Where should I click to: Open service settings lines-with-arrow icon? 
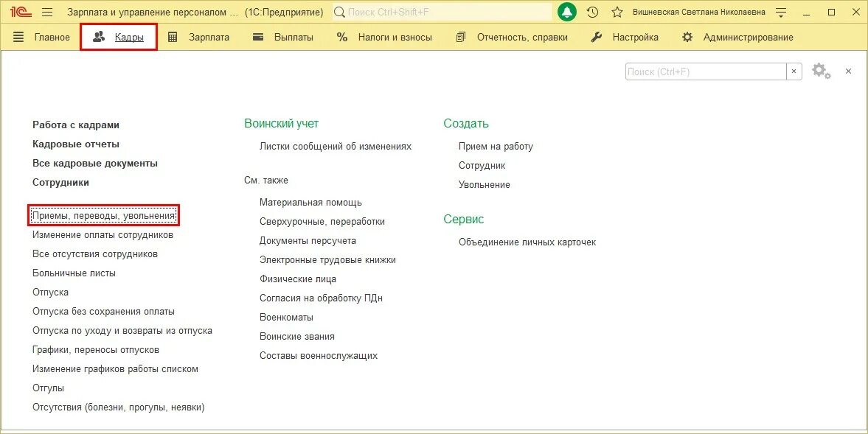pos(781,13)
